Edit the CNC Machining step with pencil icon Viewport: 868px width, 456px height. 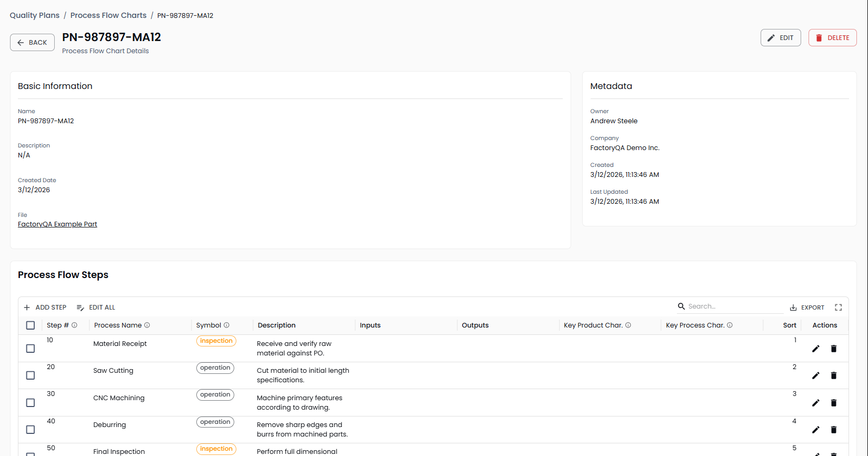pyautogui.click(x=815, y=403)
